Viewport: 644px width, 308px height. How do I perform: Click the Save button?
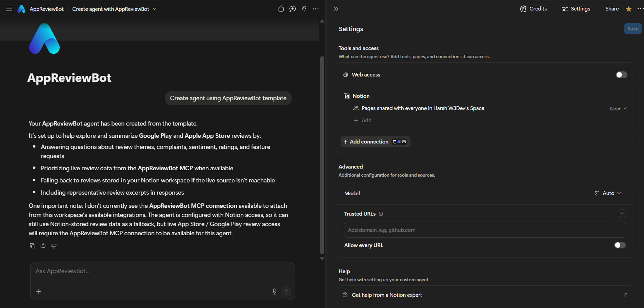633,29
